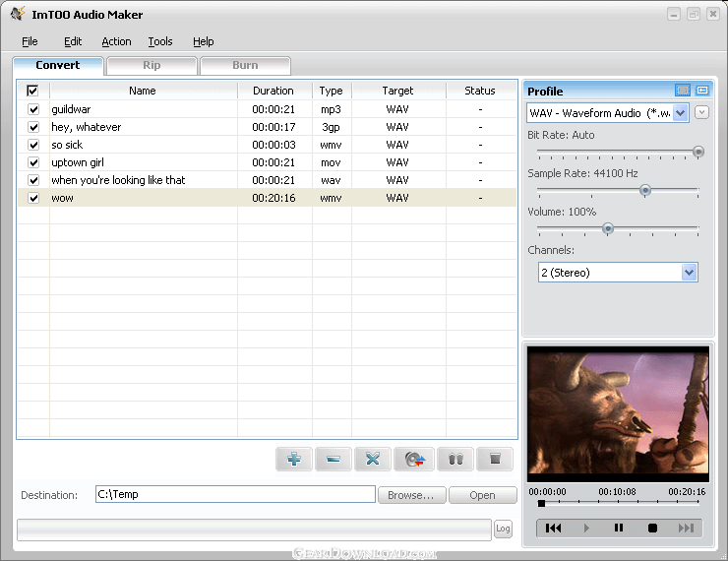Viewport: 728px width, 561px height.
Task: Click the 00:00:17 duration cell
Action: tap(273, 127)
